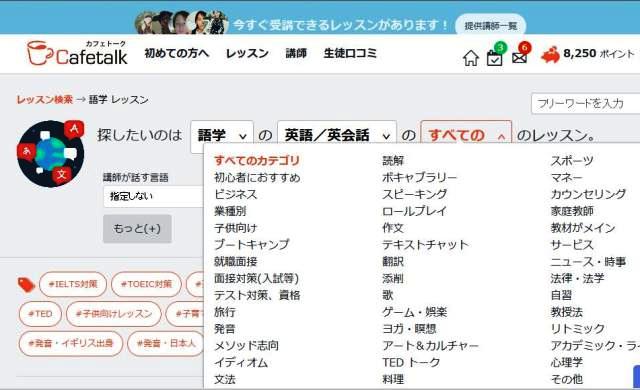Click the red tag icon beside hashtags

click(x=26, y=284)
